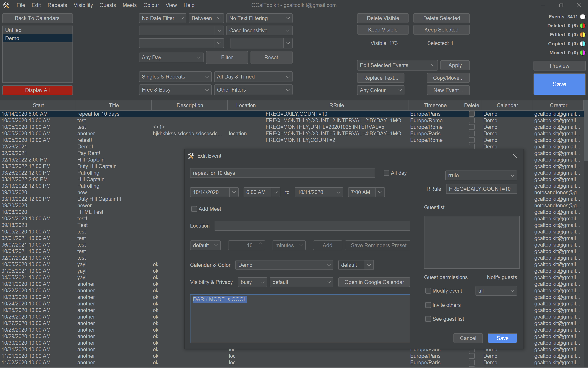Open the Visibility menu

(x=83, y=5)
